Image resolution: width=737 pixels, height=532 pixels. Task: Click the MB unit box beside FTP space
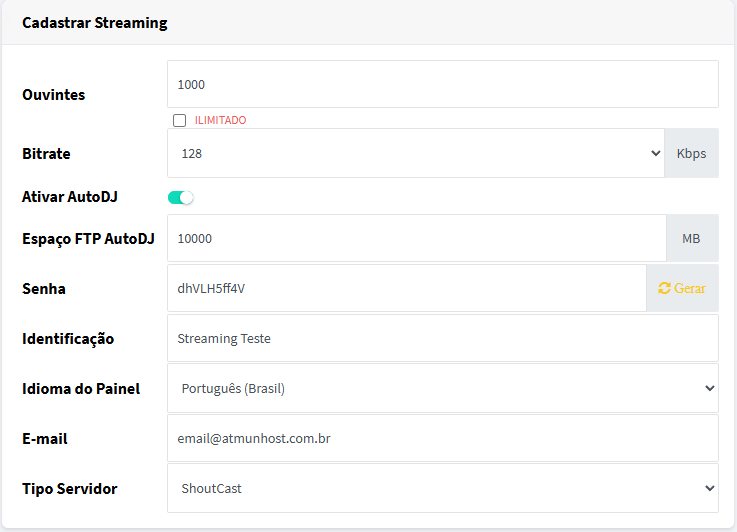[x=691, y=239]
